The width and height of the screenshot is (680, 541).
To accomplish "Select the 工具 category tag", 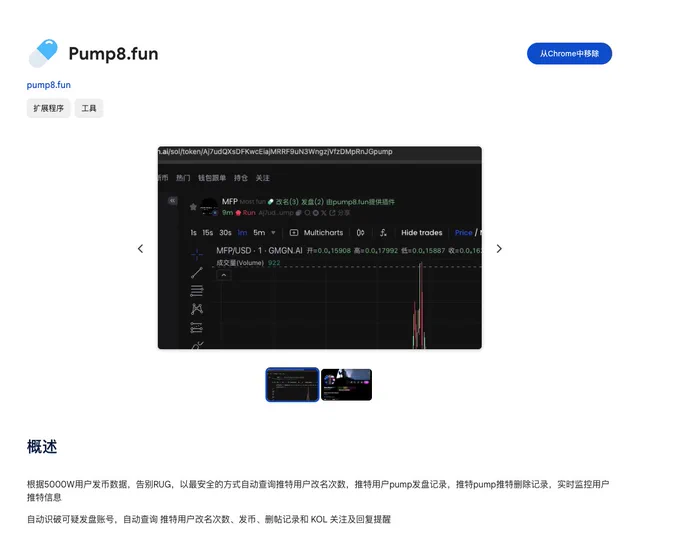I will [x=89, y=108].
